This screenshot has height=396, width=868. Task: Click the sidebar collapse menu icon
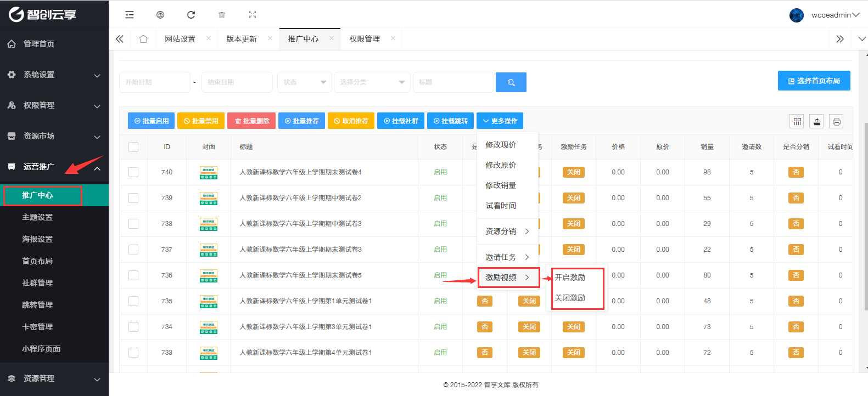(130, 15)
